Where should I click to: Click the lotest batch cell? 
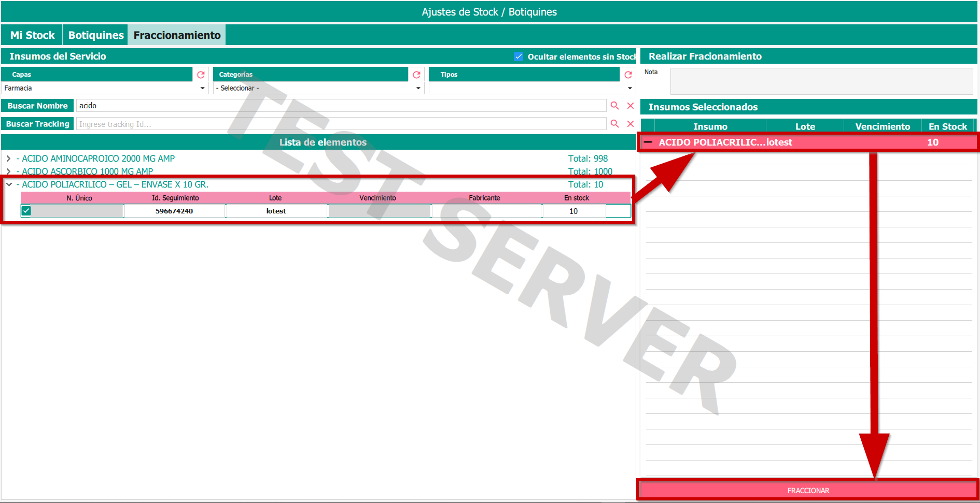(x=276, y=211)
